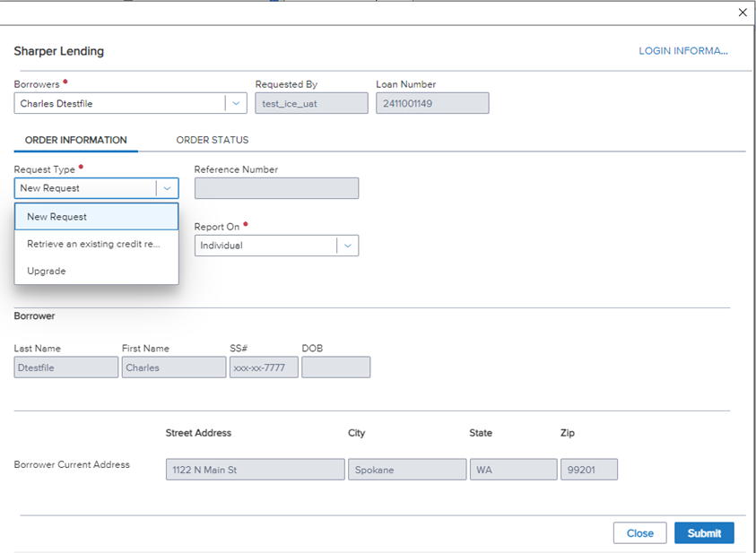Screen dimensions: 756x553
Task: Click the State field showing WA
Action: pyautogui.click(x=514, y=470)
